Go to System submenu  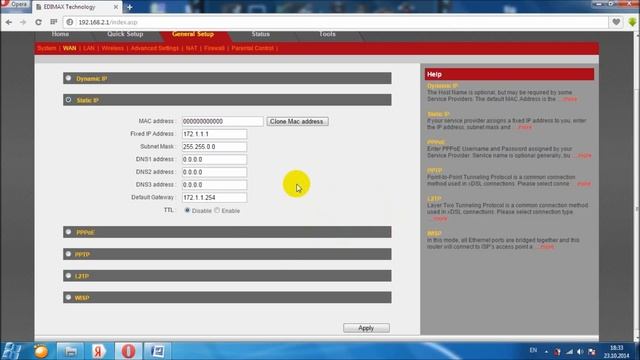[47, 48]
